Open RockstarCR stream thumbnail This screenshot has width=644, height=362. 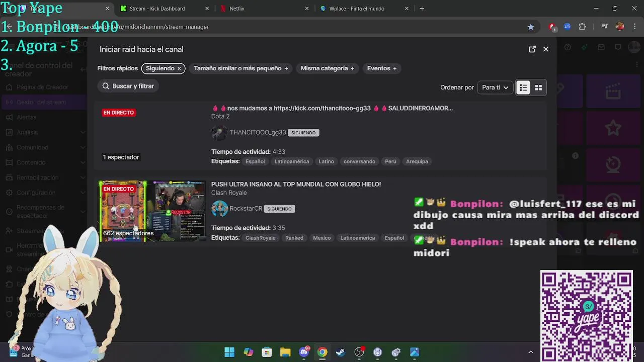pos(152,211)
